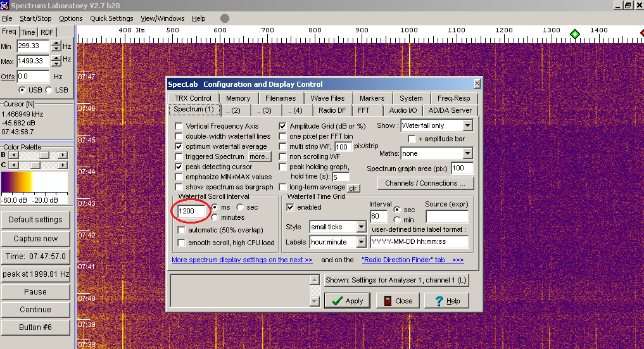The image size is (644, 349).
Task: Enable show spectrum as bargraph
Action: (179, 187)
